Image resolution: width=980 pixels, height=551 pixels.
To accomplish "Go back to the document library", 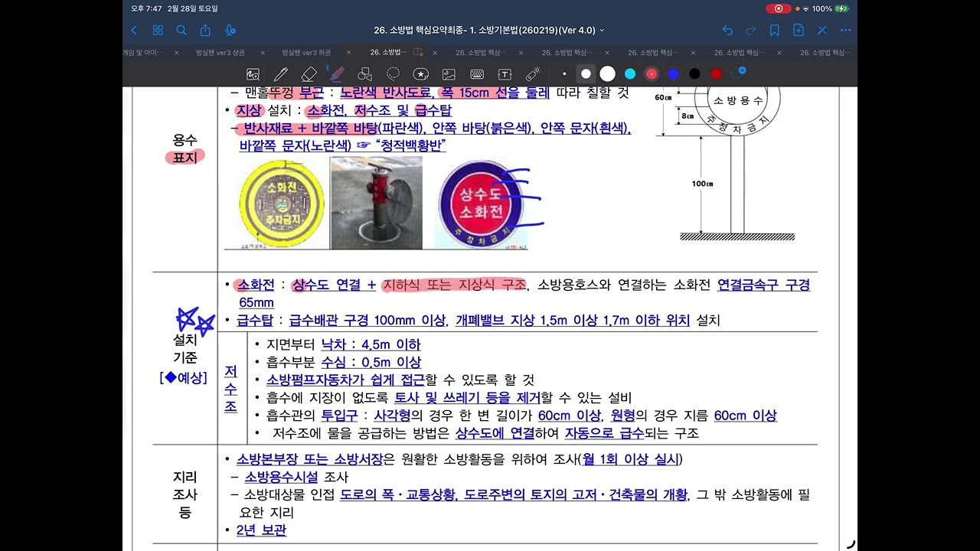I will pos(134,31).
